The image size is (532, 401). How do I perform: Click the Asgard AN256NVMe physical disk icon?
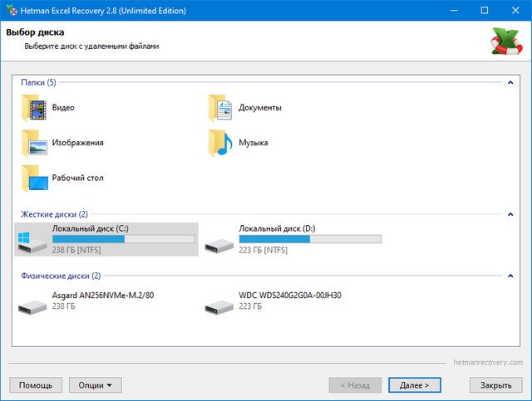[x=32, y=306]
